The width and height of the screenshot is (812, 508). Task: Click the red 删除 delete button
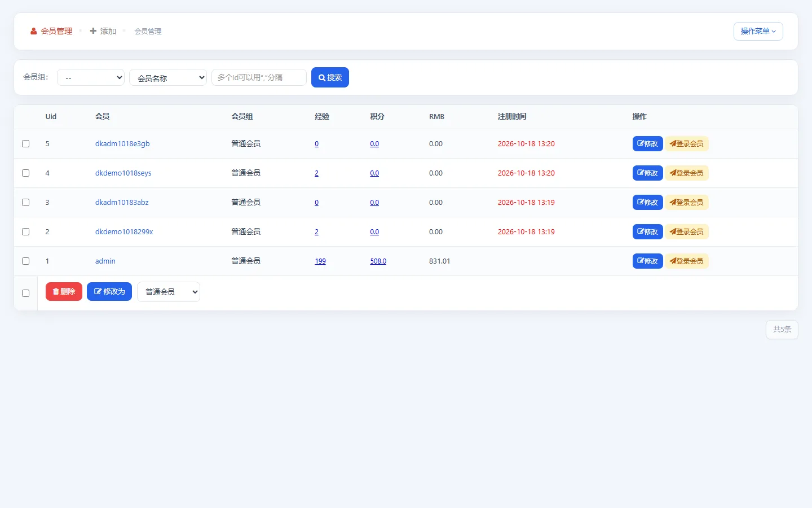pos(64,292)
